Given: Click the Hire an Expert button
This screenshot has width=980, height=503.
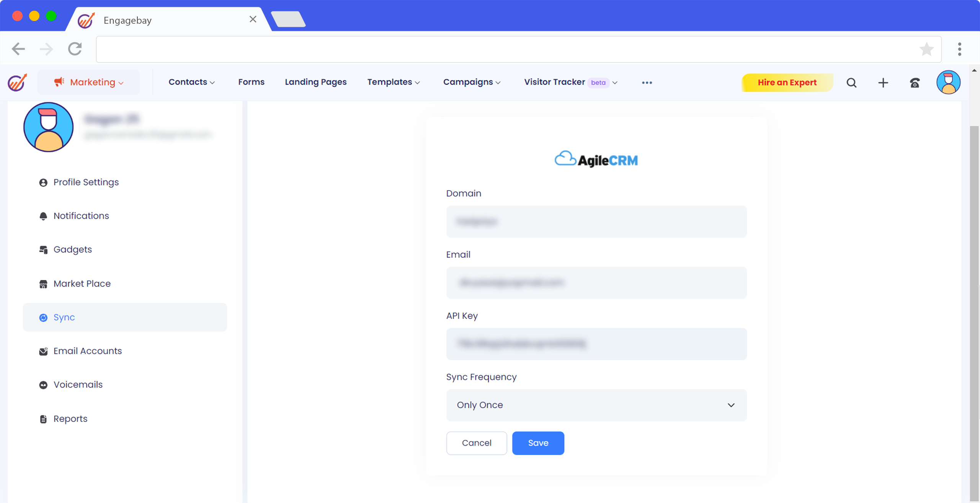Looking at the screenshot, I should (787, 82).
